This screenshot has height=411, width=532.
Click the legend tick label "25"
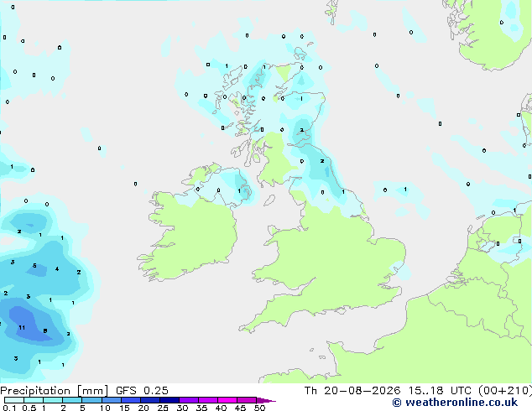pyautogui.click(x=163, y=408)
